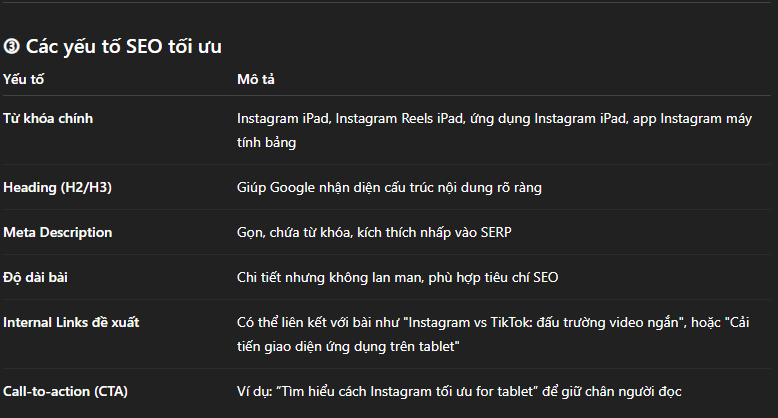Click the description starting "Instagram iPad, Instagram Reels iPad"
The width and height of the screenshot is (778, 418).
[494, 131]
